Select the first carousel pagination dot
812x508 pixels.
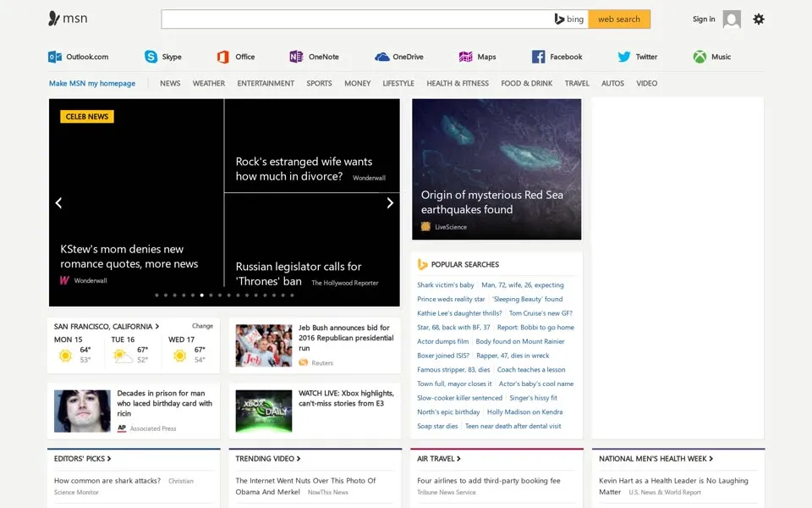click(x=157, y=295)
